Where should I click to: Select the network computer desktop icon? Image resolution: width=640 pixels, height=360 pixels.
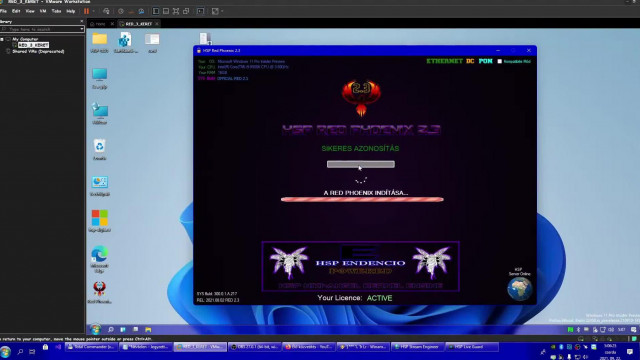tap(100, 111)
